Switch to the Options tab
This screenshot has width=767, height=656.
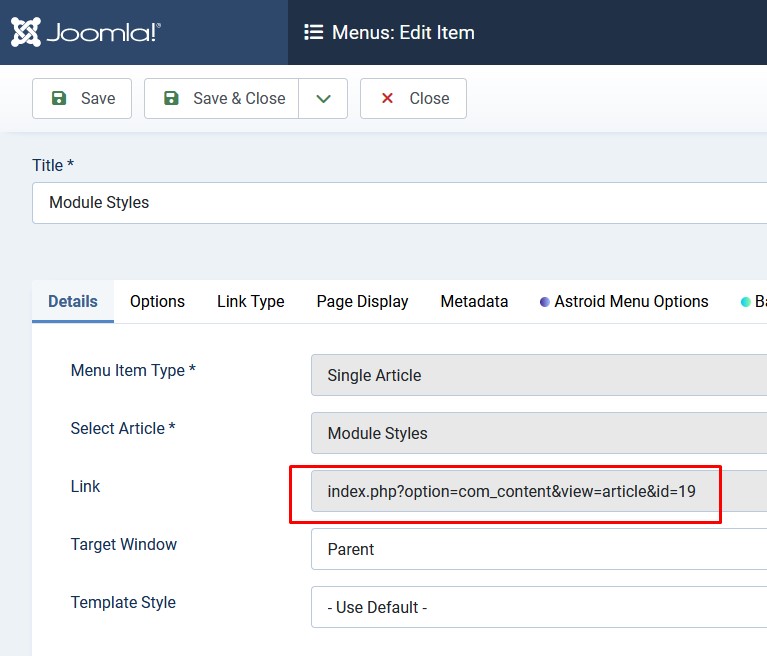[x=157, y=301]
